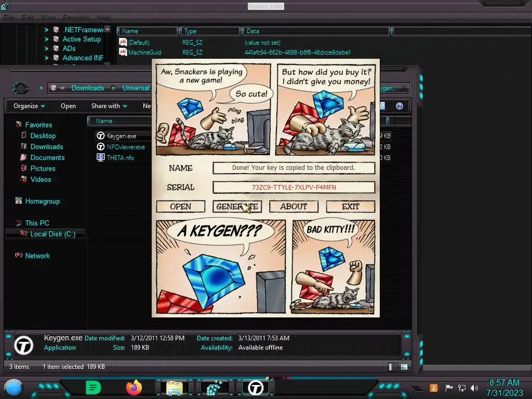Switch Explorer to details view icon
Viewport: 532px width, 399px height.
pos(392,367)
